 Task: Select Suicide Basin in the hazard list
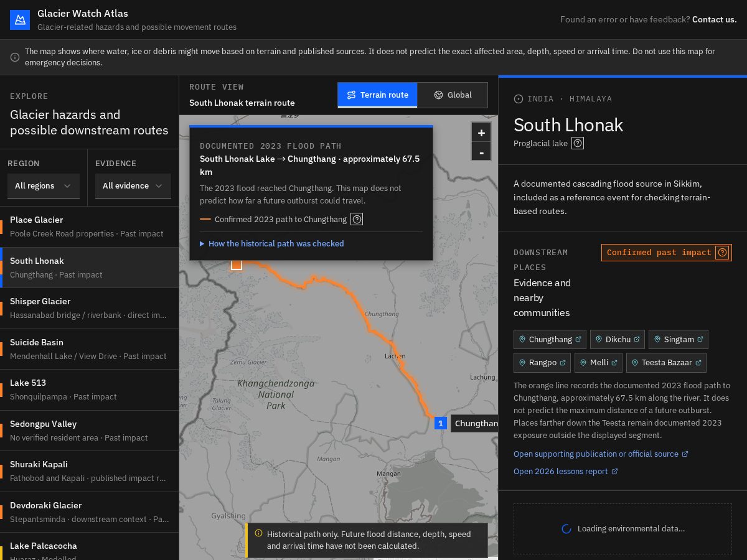89,349
